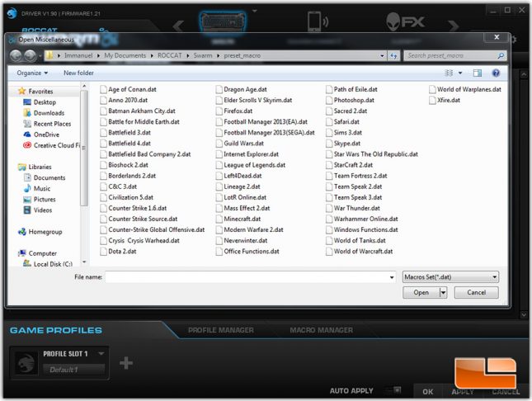532x401 pixels.
Task: Click ROCCAT in the breadcrumb path
Action: click(x=169, y=55)
